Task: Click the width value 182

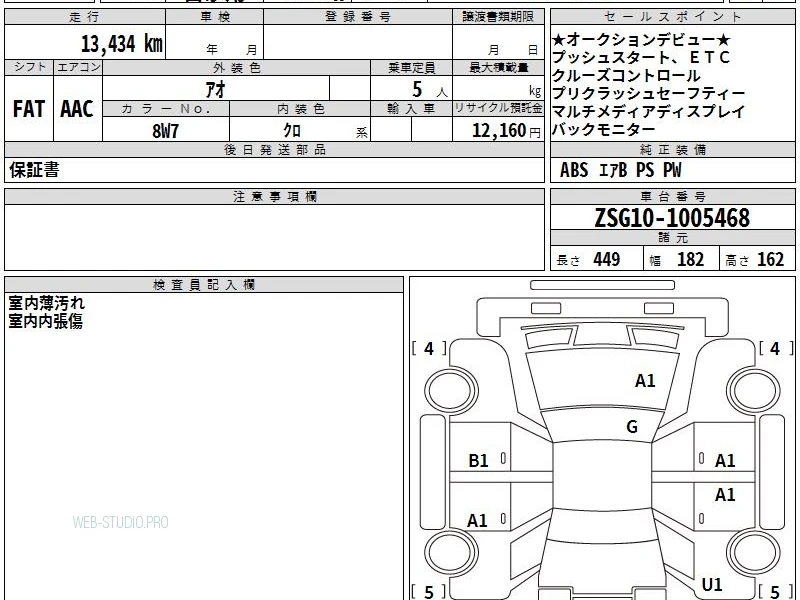Action: tap(690, 259)
